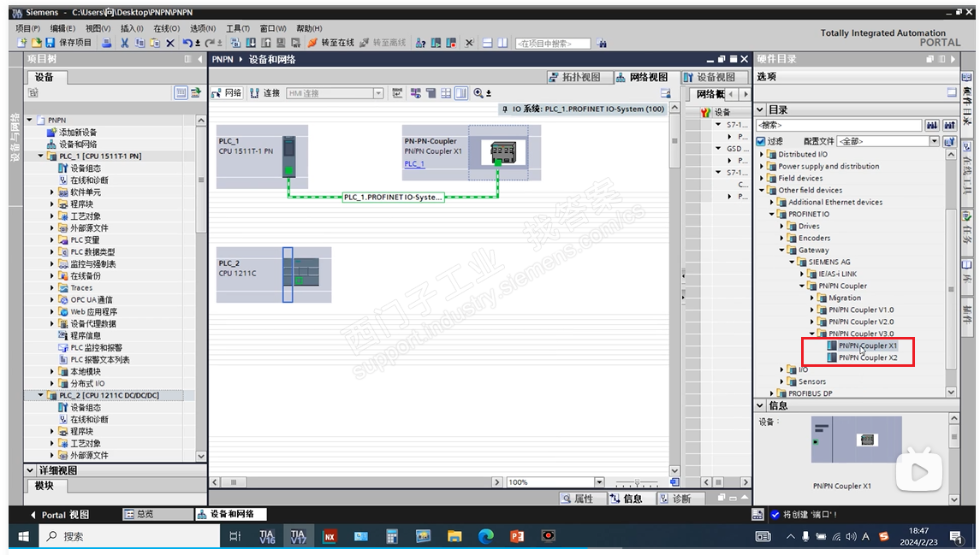Click the PLC_2 CPU 1211C device image
The image size is (980, 555).
pyautogui.click(x=300, y=273)
